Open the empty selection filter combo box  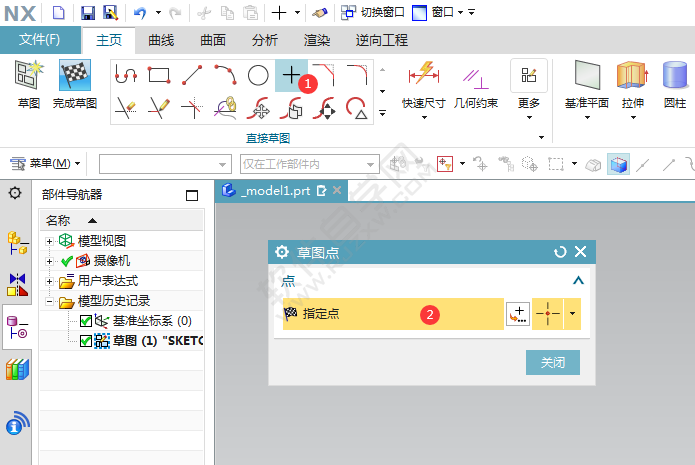[x=165, y=164]
